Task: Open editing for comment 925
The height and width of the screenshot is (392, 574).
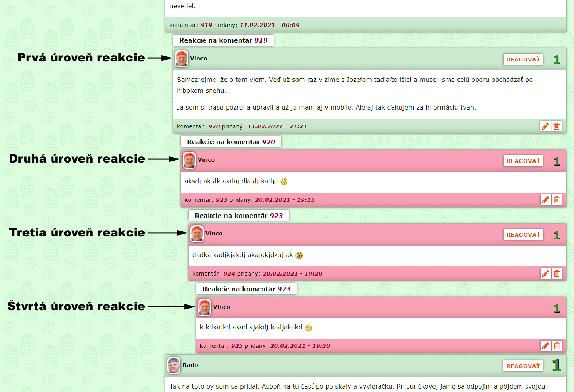Action: coord(546,346)
